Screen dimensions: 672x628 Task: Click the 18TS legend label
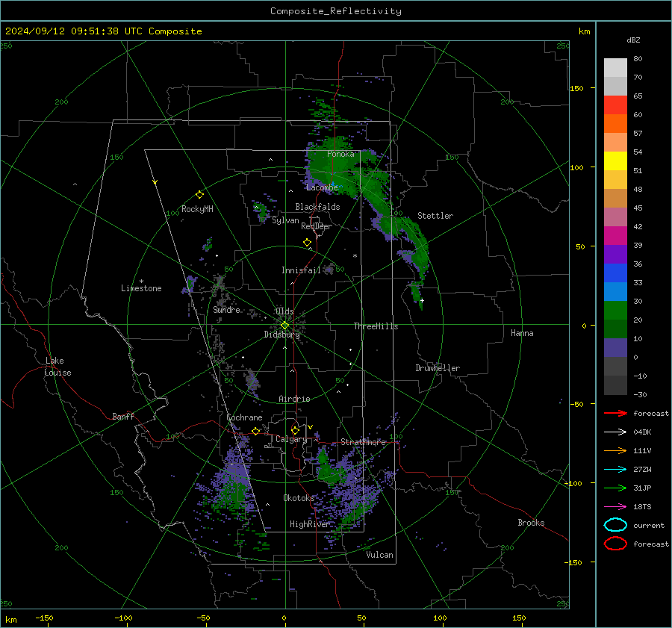642,507
